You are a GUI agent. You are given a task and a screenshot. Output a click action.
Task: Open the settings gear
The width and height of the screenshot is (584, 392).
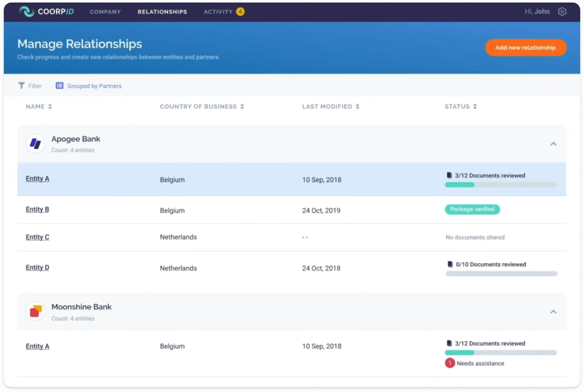562,11
